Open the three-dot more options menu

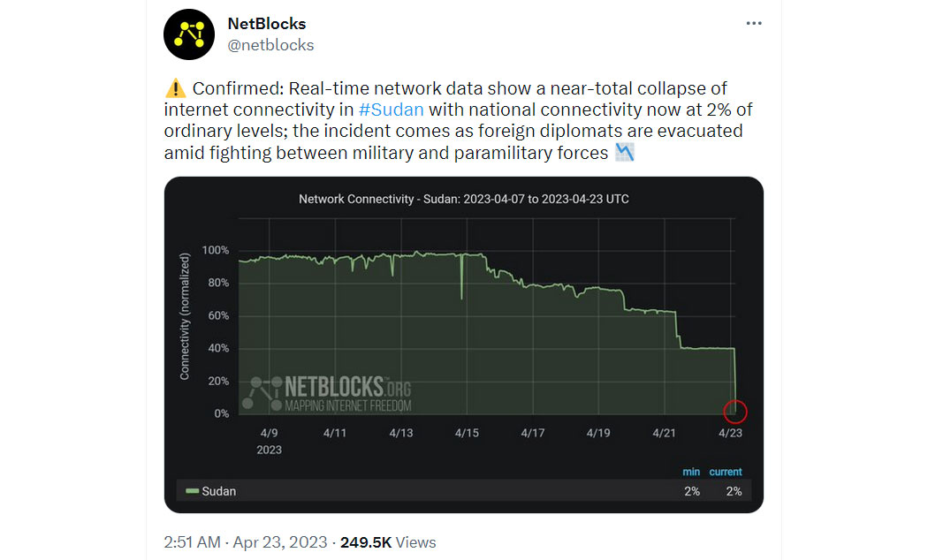click(753, 23)
